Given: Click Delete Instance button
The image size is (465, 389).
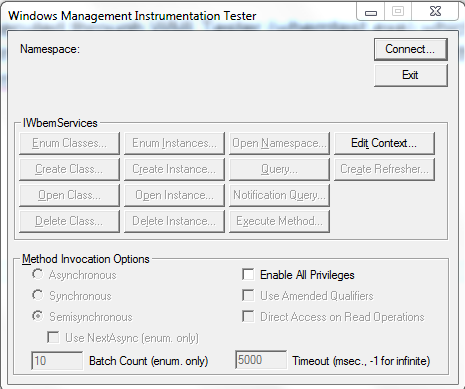Looking at the screenshot, I should (x=174, y=221).
